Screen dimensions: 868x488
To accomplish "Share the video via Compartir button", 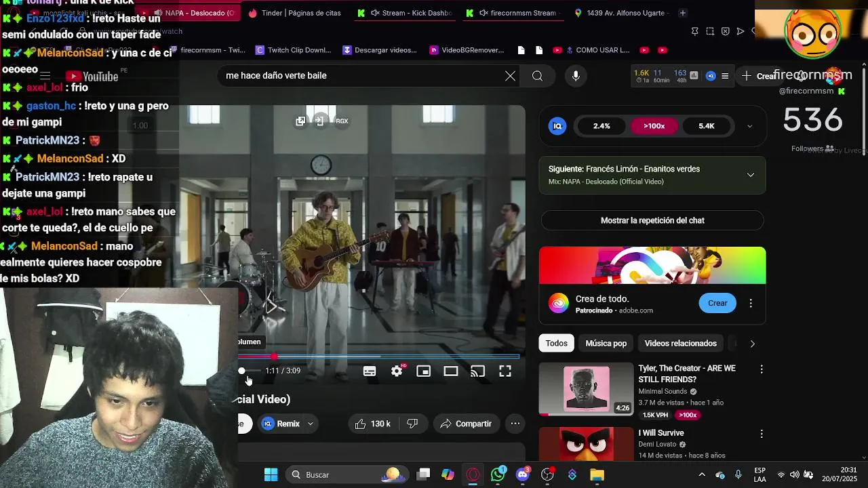I will click(466, 424).
